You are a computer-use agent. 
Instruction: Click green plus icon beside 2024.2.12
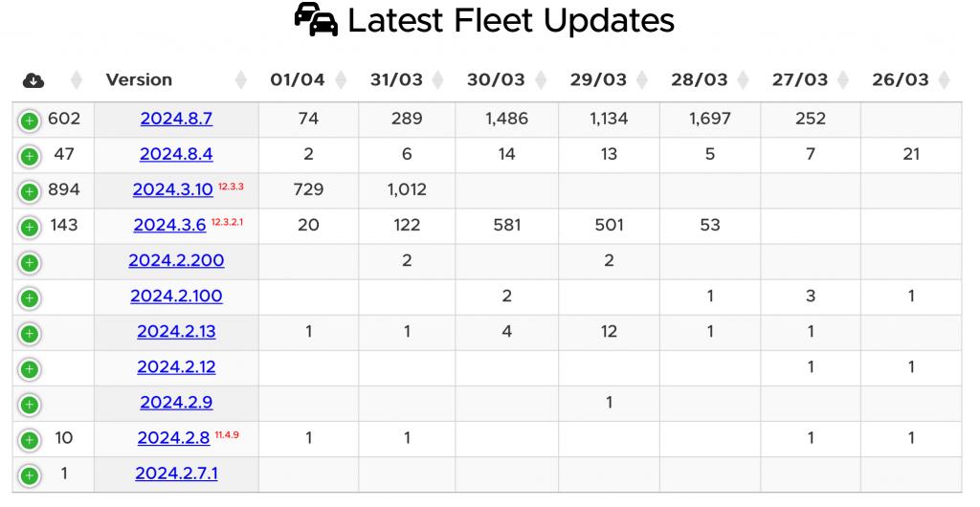[30, 368]
